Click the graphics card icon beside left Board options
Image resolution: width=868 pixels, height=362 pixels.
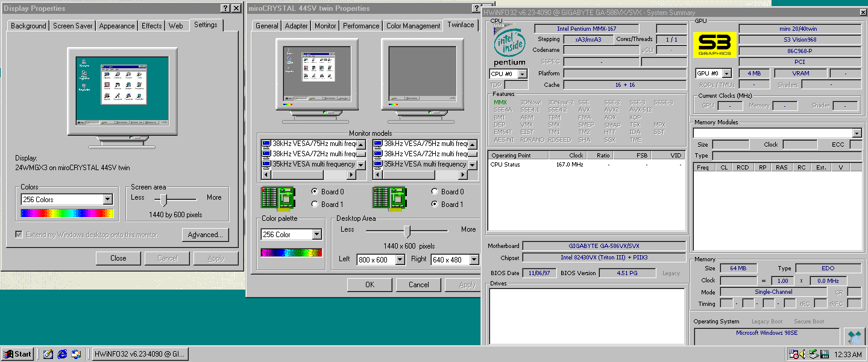[278, 197]
